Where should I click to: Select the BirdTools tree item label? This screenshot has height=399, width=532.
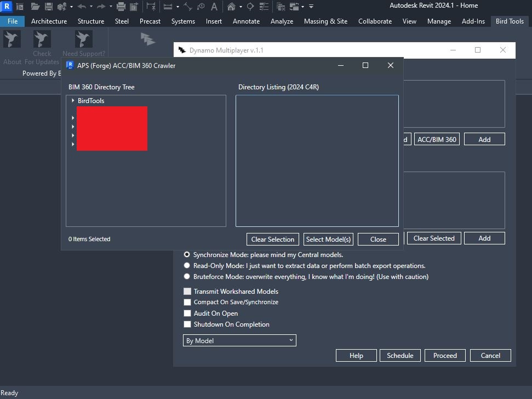pyautogui.click(x=91, y=100)
